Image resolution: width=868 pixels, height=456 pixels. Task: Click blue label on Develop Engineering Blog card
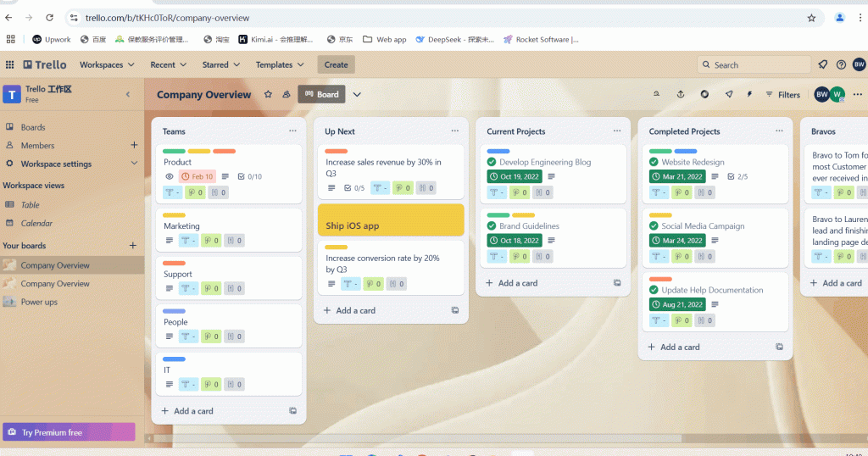[498, 151]
